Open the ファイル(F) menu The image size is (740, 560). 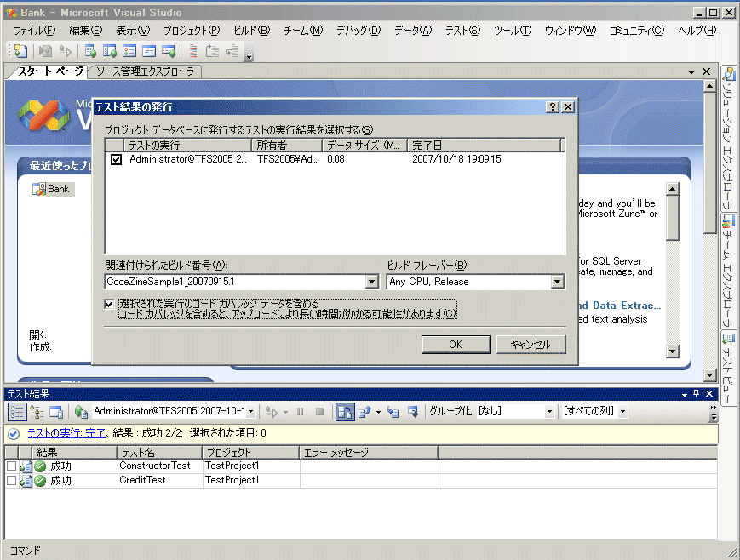tap(34, 31)
